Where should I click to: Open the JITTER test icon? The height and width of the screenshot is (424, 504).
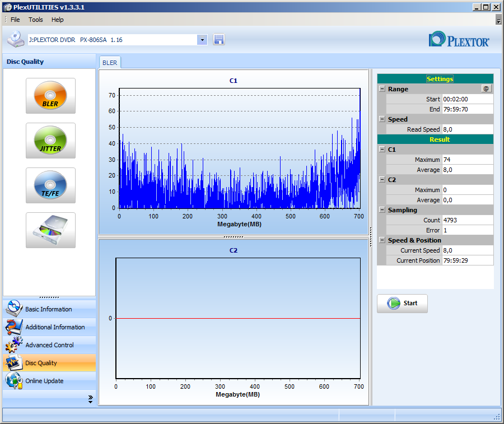click(50, 141)
